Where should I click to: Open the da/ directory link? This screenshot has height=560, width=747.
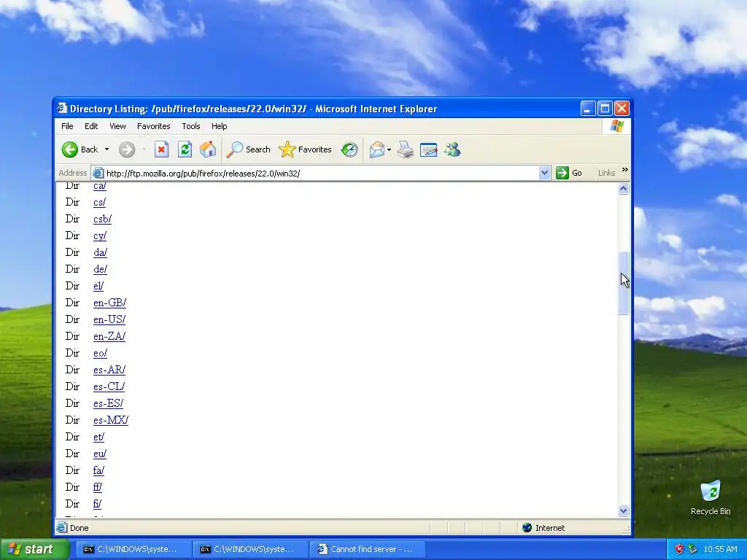point(100,252)
